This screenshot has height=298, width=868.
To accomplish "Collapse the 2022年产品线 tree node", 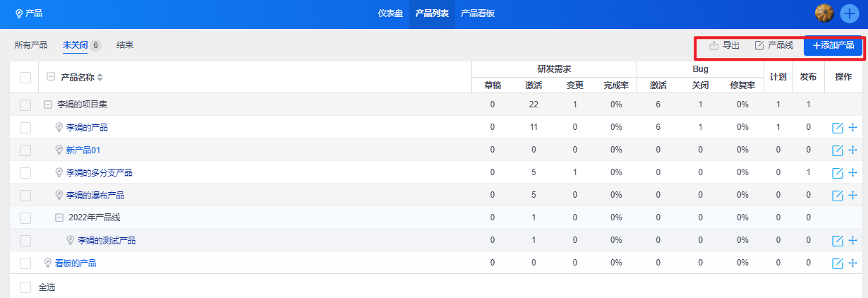I will 59,218.
